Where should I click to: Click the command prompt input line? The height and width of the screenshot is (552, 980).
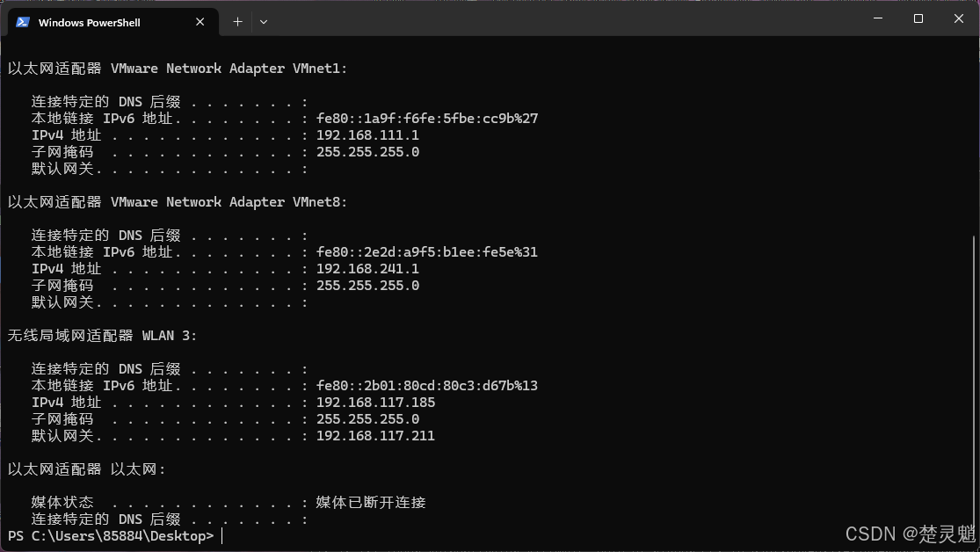pos(488,536)
